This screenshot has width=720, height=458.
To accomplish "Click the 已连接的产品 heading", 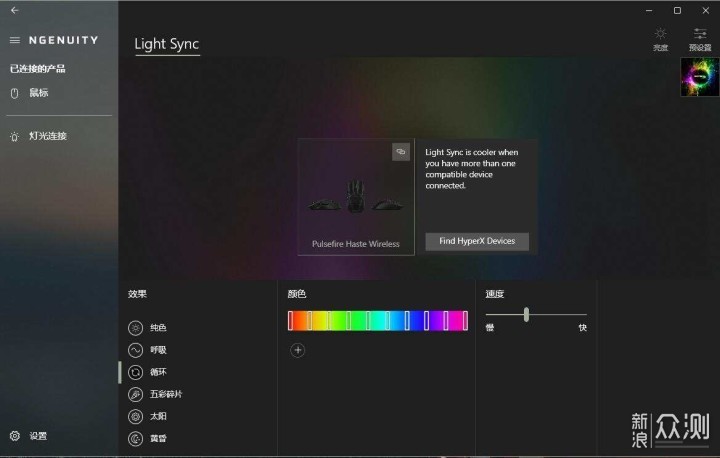I will 38,69.
